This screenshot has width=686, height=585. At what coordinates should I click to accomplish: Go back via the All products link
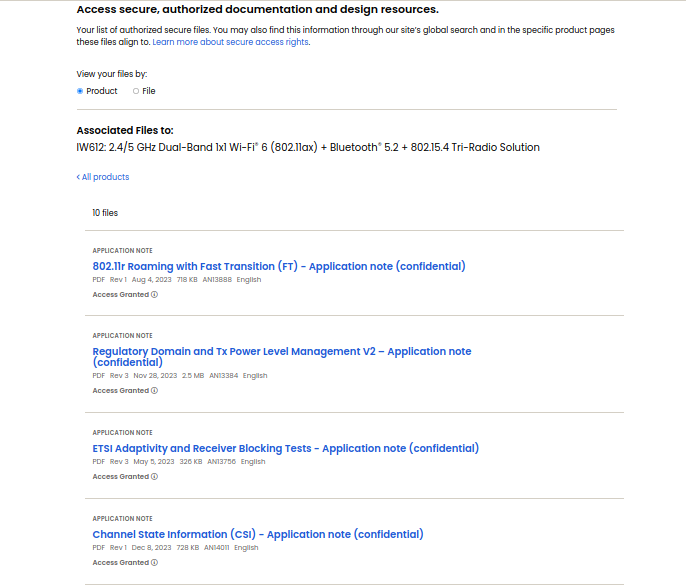click(x=103, y=177)
